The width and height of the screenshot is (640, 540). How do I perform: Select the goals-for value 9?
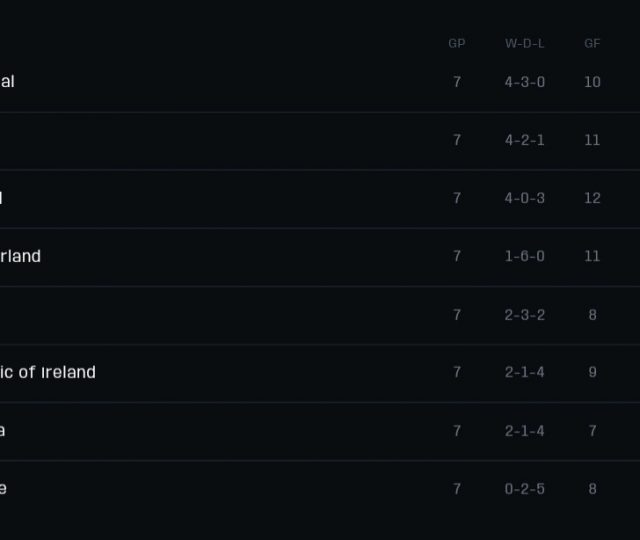tap(592, 372)
